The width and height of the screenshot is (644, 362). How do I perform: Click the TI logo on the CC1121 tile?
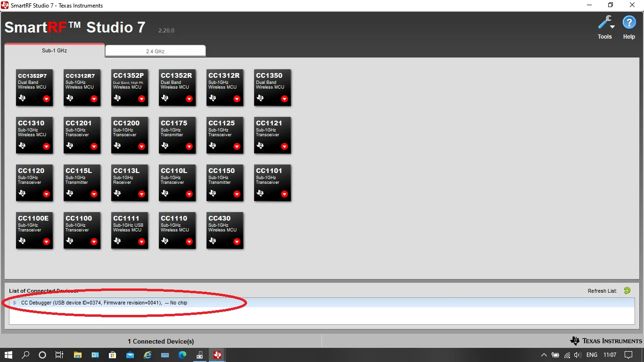[261, 146]
